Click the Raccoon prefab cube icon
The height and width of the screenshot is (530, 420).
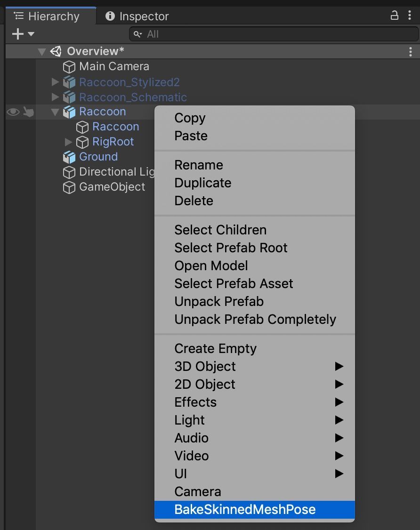[x=69, y=112]
